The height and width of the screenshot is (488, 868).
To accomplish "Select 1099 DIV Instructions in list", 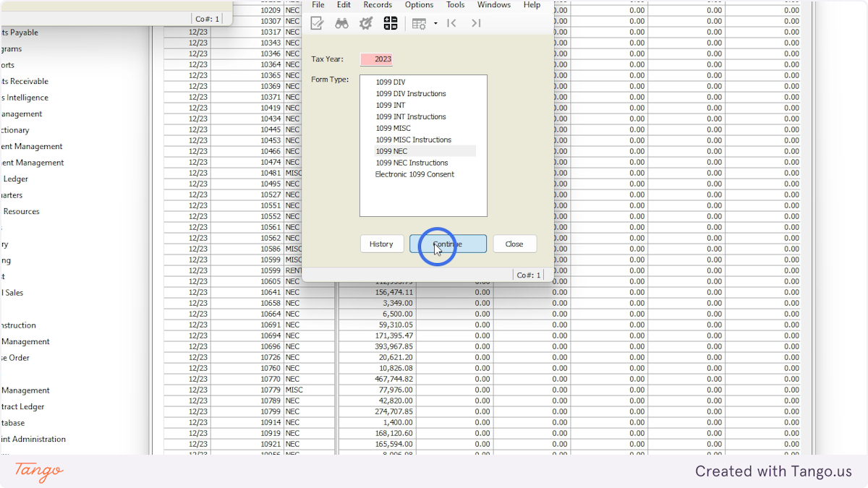I will [411, 94].
